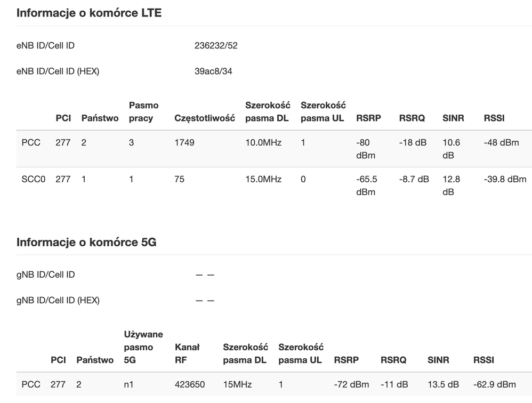Viewport: 532px width, 403px height.
Task: Click the 5G RSRP value -72 dBm
Action: (352, 384)
